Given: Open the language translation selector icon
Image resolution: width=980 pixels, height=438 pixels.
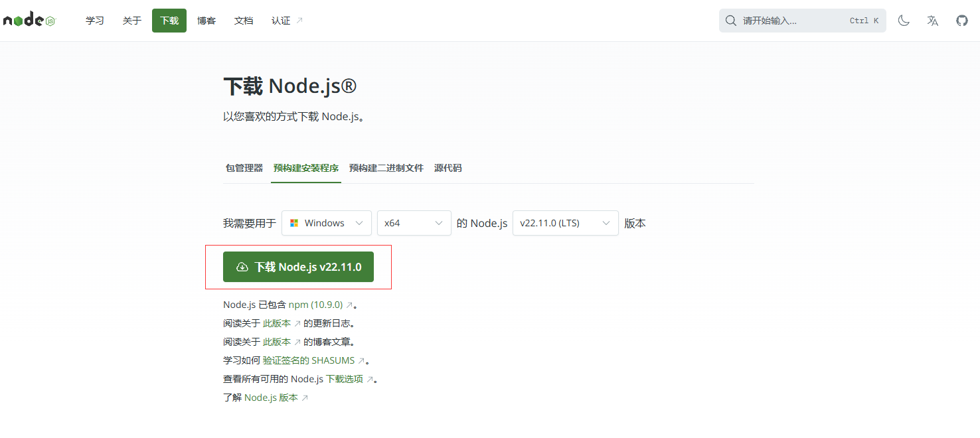Looking at the screenshot, I should [x=933, y=21].
